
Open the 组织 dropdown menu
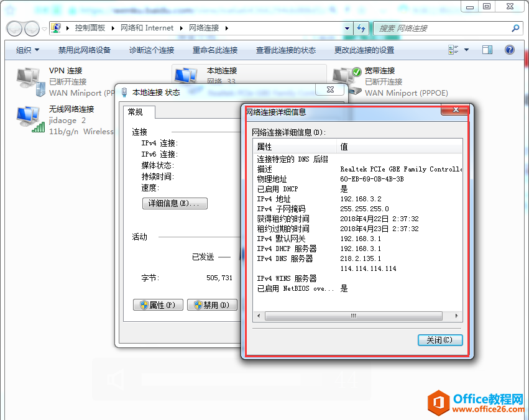pos(28,50)
